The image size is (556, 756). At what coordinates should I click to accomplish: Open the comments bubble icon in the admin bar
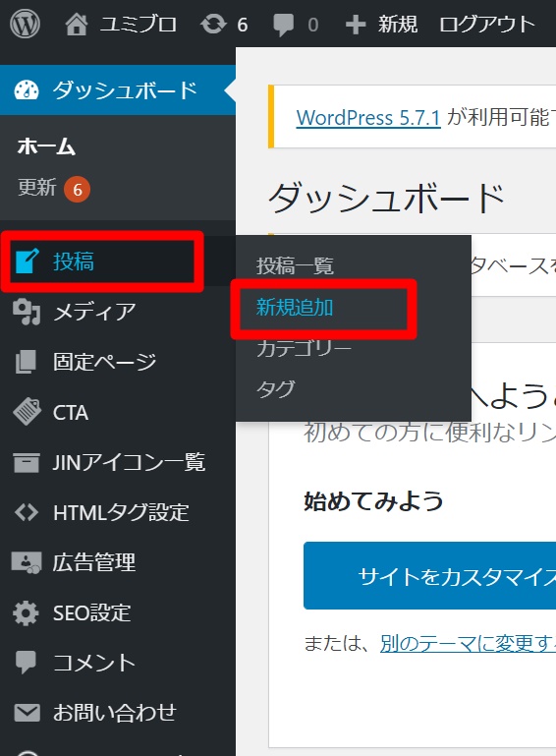[x=283, y=25]
